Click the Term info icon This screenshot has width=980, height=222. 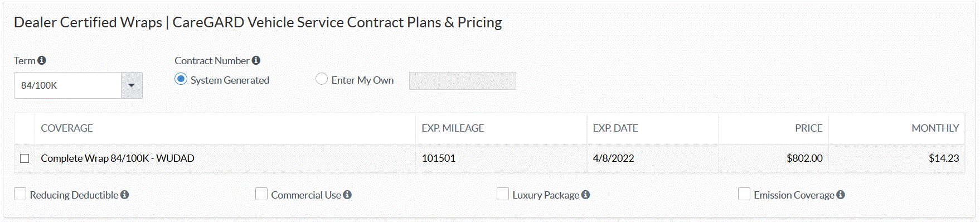[42, 60]
